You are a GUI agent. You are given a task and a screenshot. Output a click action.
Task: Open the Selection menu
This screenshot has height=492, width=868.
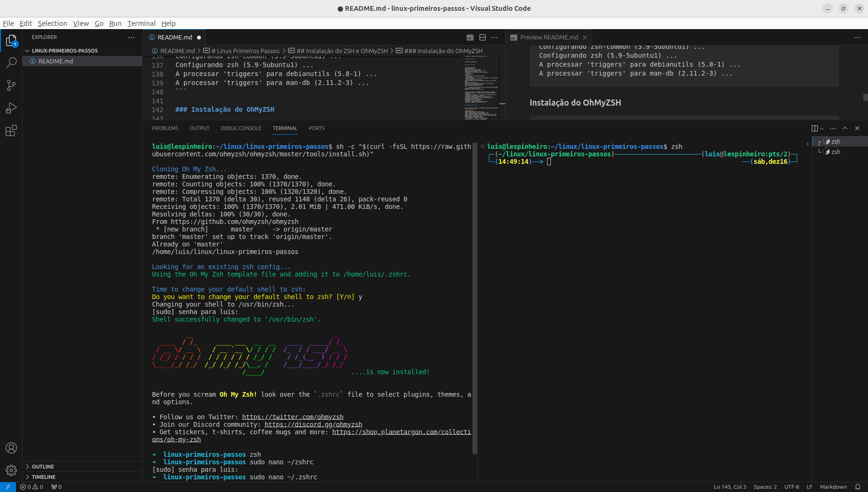53,23
